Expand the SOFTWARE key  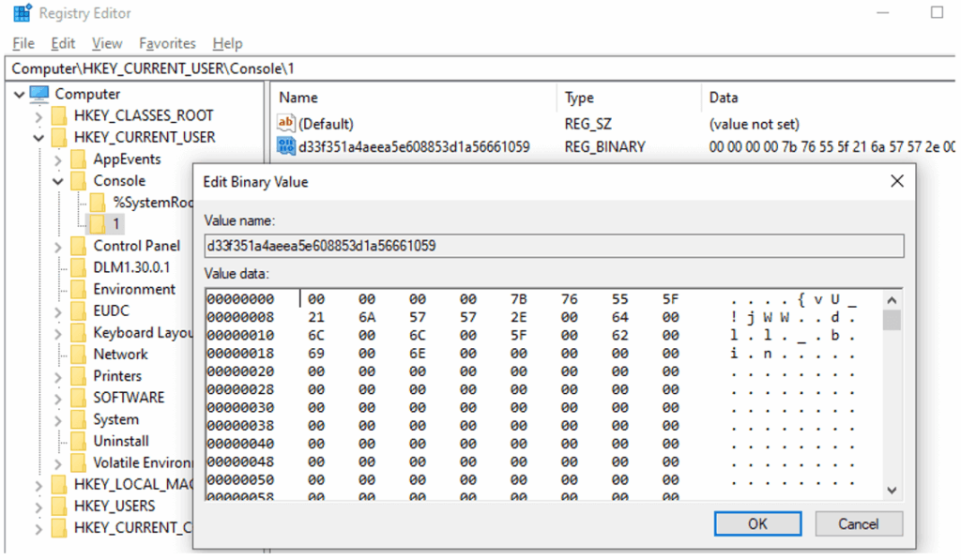point(57,399)
